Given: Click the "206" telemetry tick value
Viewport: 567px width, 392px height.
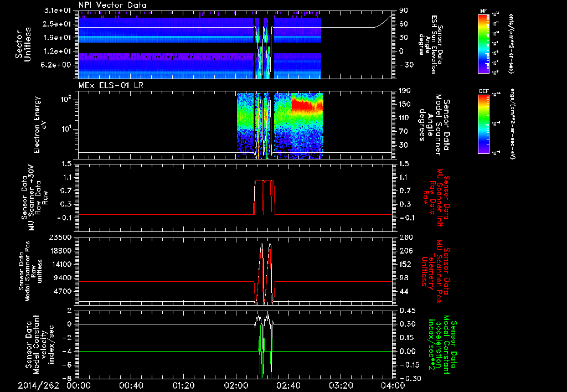Looking at the screenshot, I should (405, 251).
